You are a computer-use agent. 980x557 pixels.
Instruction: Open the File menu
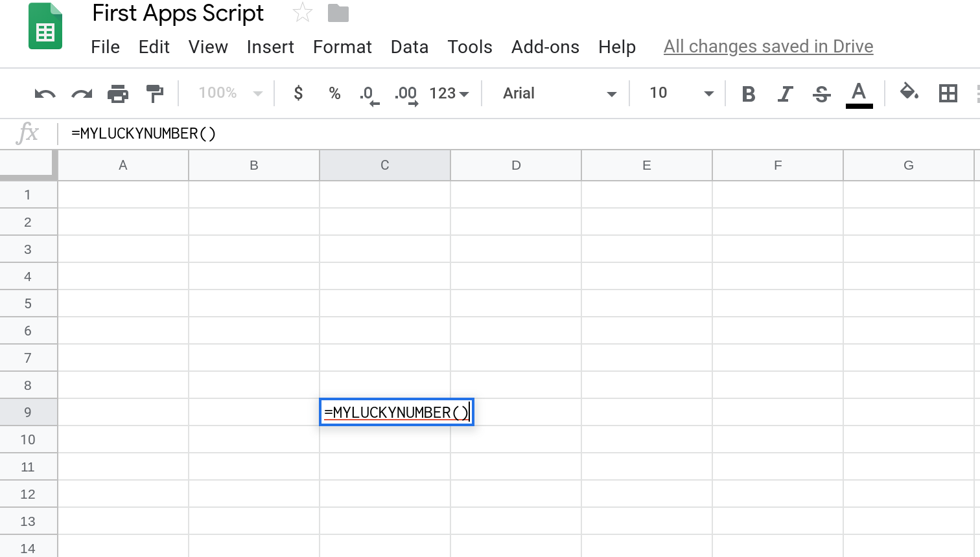pyautogui.click(x=106, y=47)
